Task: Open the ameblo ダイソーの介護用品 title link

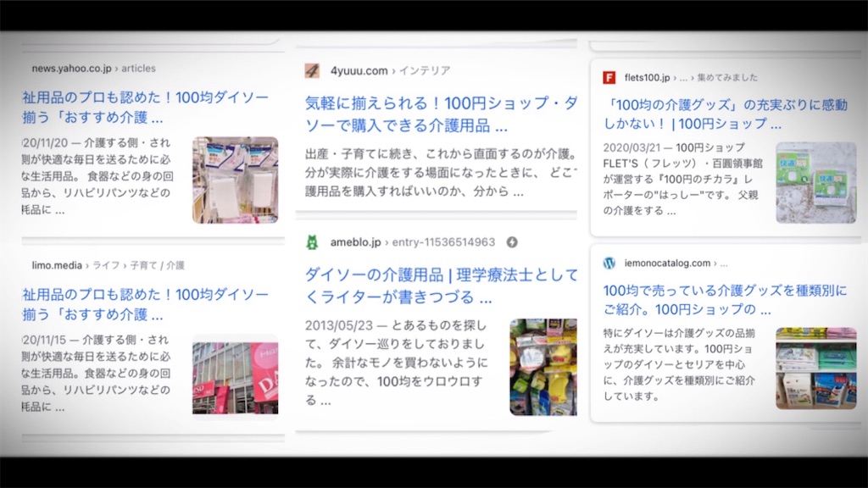Action: (x=441, y=286)
